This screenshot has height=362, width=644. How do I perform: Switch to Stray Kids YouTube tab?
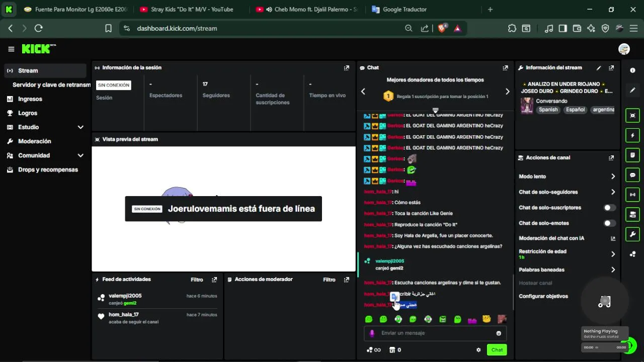coord(192,9)
